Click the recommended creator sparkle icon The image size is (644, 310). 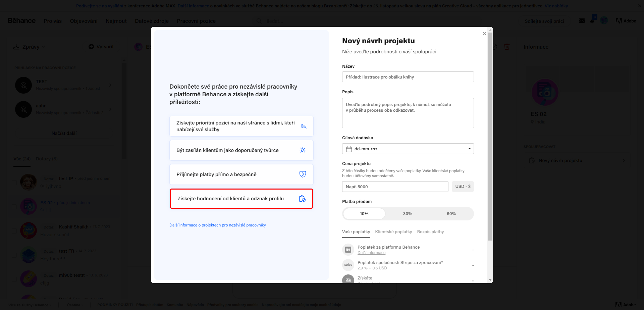click(x=303, y=150)
